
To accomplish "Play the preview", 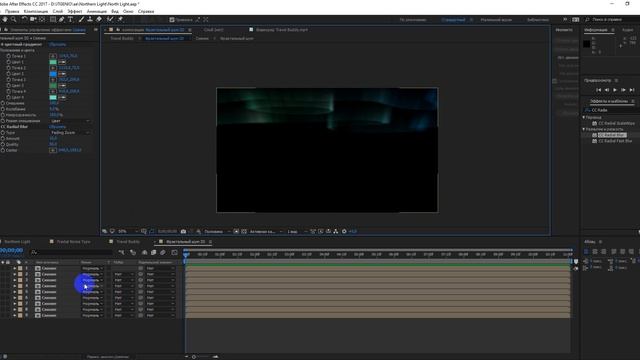I will pos(615,90).
